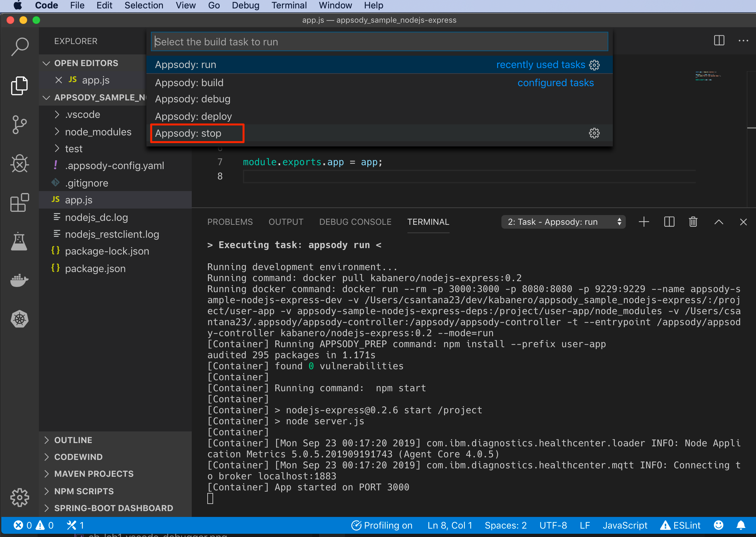Open the Docker whale view icon
The width and height of the screenshot is (756, 537).
pyautogui.click(x=19, y=280)
